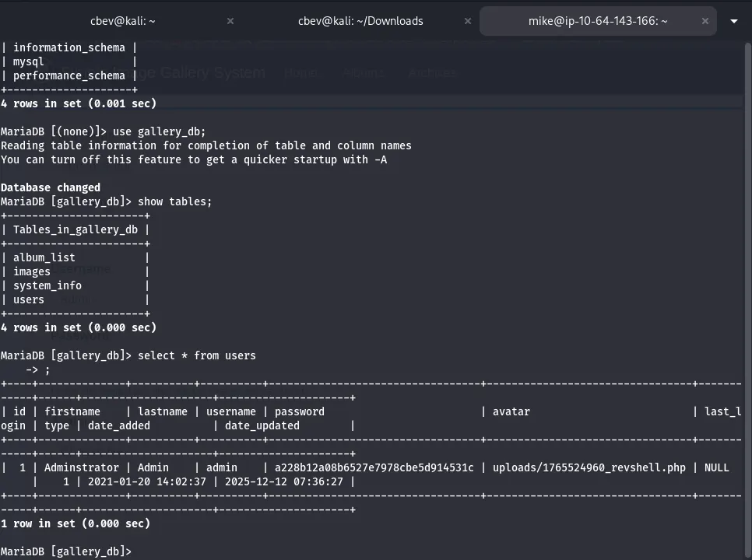Close the first cbev@kali: ~ tab
752x560 pixels.
230,21
